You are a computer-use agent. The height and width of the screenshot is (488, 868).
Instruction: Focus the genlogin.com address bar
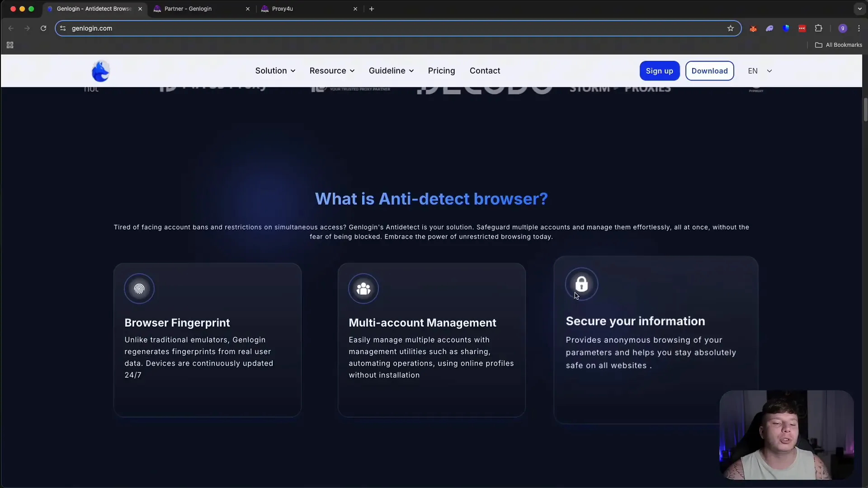[398, 28]
